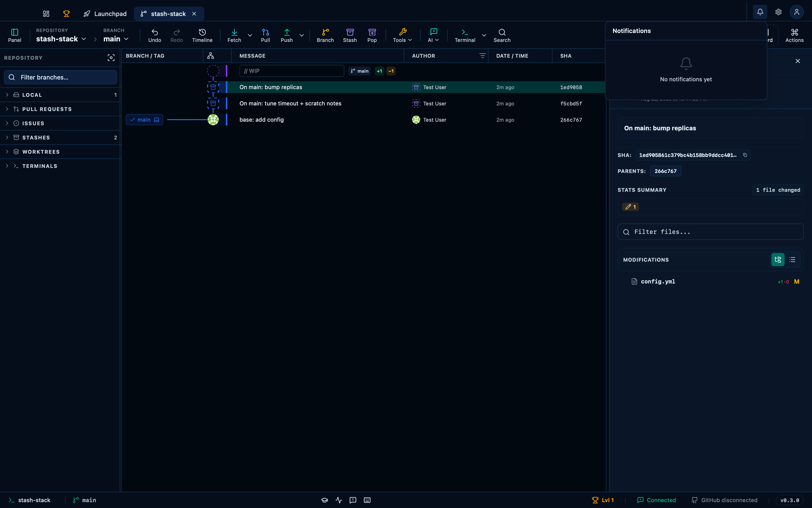812x508 pixels.
Task: Open the Actions command palette
Action: (x=794, y=35)
